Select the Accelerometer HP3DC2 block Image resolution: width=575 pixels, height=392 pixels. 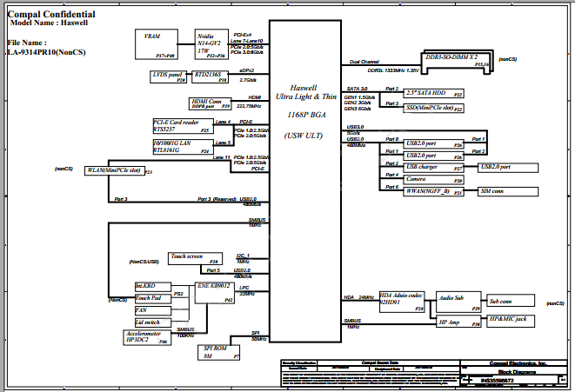[147, 337]
